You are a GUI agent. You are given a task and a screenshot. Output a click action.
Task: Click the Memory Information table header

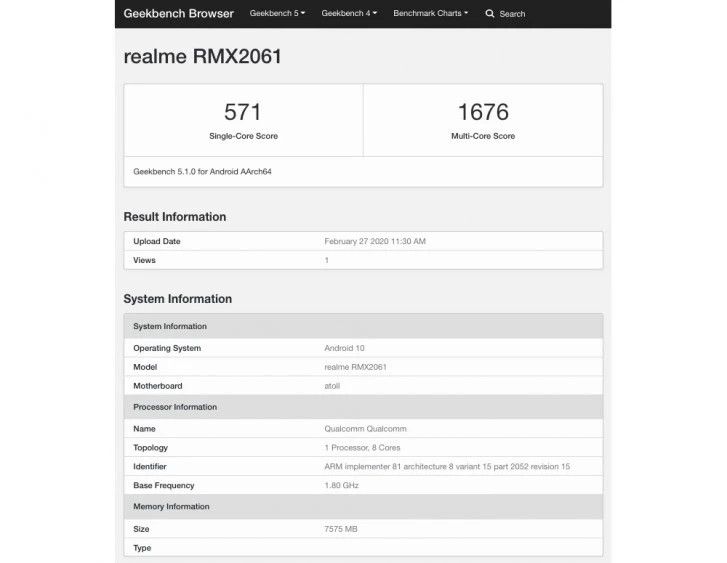point(364,506)
